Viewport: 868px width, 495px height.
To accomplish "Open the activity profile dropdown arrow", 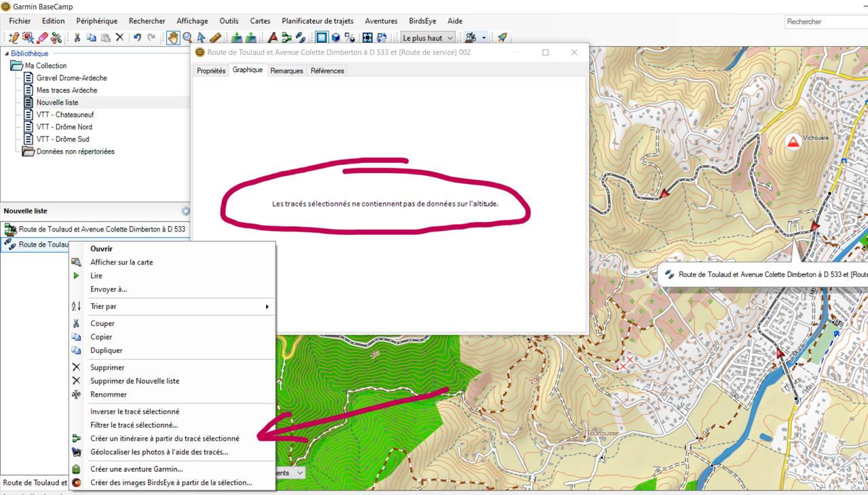I will (x=484, y=38).
